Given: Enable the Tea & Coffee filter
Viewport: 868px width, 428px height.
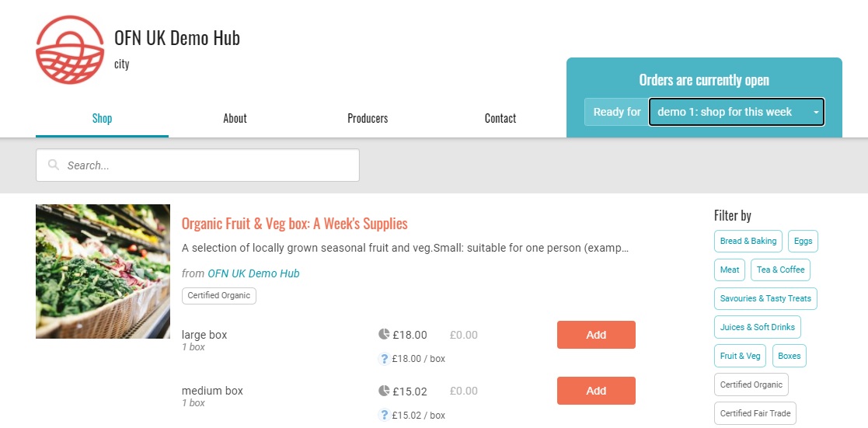Looking at the screenshot, I should 780,270.
